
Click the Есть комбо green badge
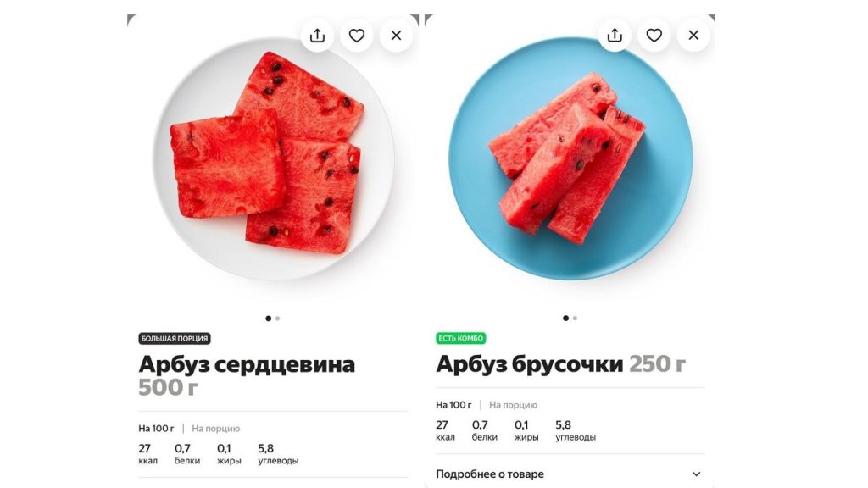(461, 338)
